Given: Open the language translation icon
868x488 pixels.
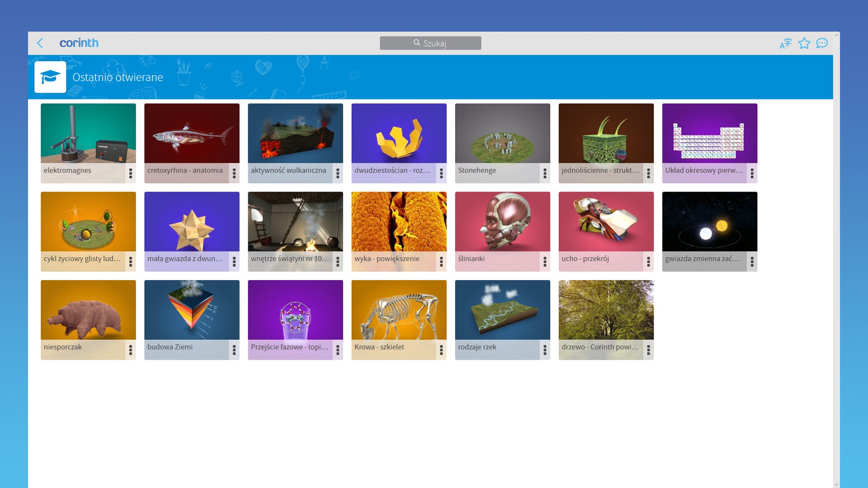Looking at the screenshot, I should (785, 43).
